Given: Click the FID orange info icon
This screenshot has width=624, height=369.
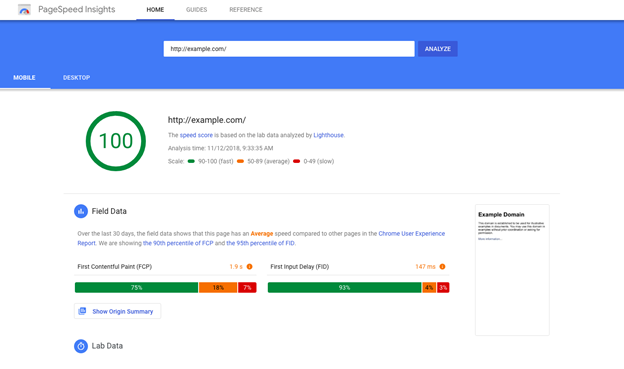Looking at the screenshot, I should point(442,267).
